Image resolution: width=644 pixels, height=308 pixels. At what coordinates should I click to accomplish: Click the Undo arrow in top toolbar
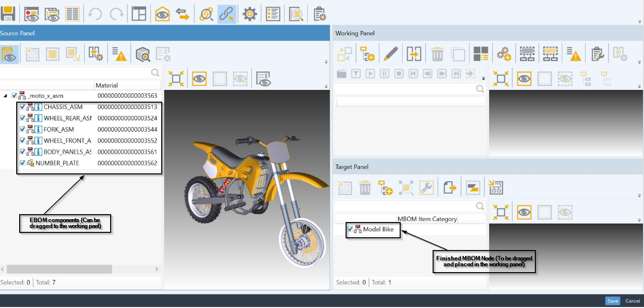pyautogui.click(x=95, y=14)
